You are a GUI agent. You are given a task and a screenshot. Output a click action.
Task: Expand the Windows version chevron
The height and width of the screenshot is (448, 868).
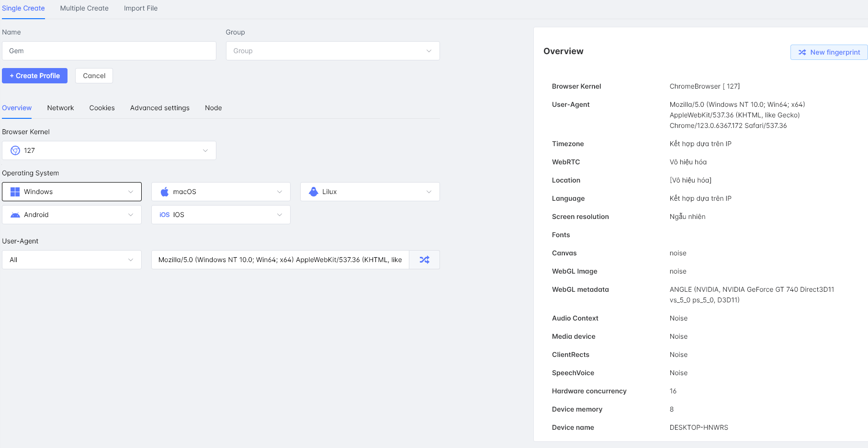131,192
